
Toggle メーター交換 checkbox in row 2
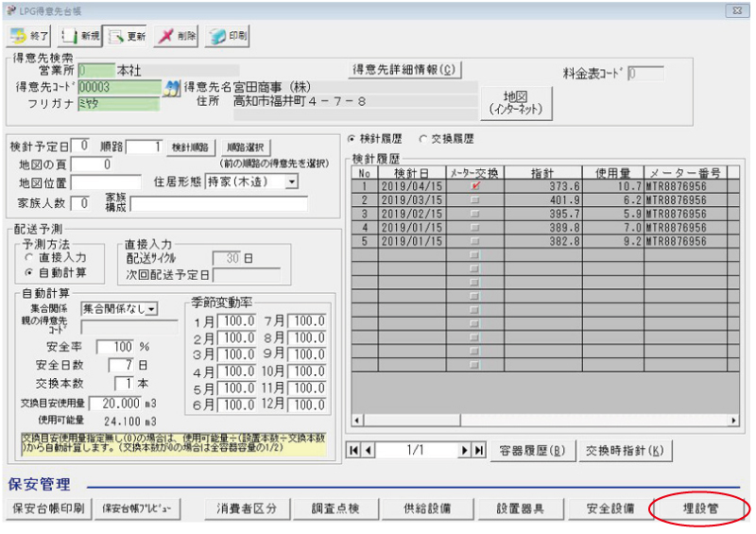tap(474, 200)
